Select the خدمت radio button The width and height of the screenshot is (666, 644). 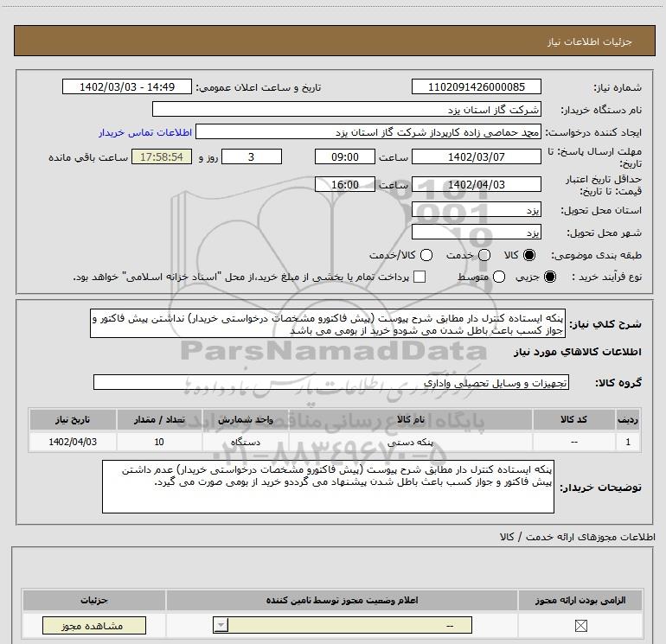tap(484, 255)
